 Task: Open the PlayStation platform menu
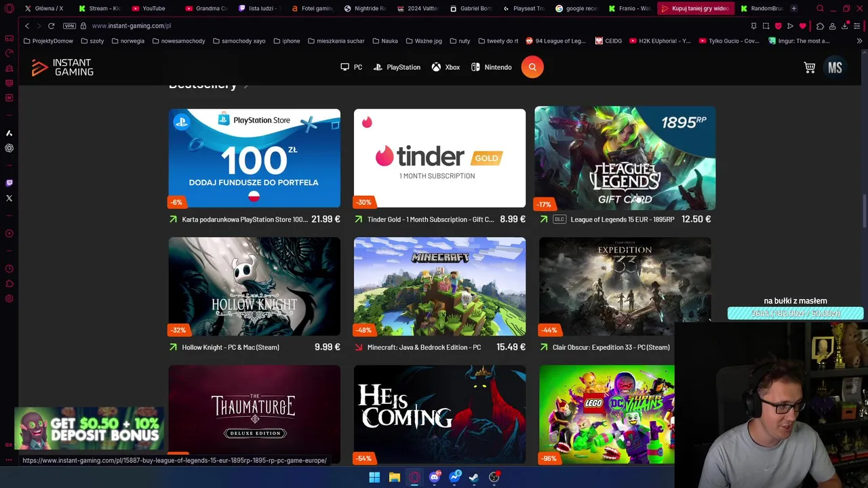(397, 67)
